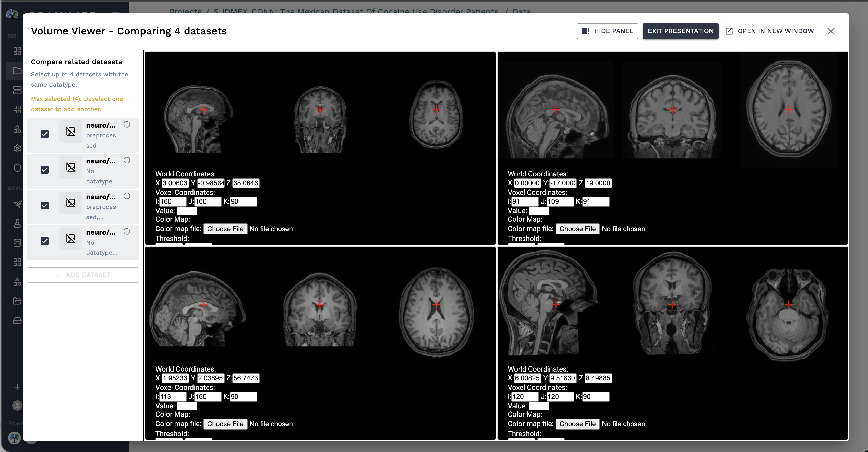Click shield icon in background sidebar
The height and width of the screenshot is (452, 868).
coord(17,168)
